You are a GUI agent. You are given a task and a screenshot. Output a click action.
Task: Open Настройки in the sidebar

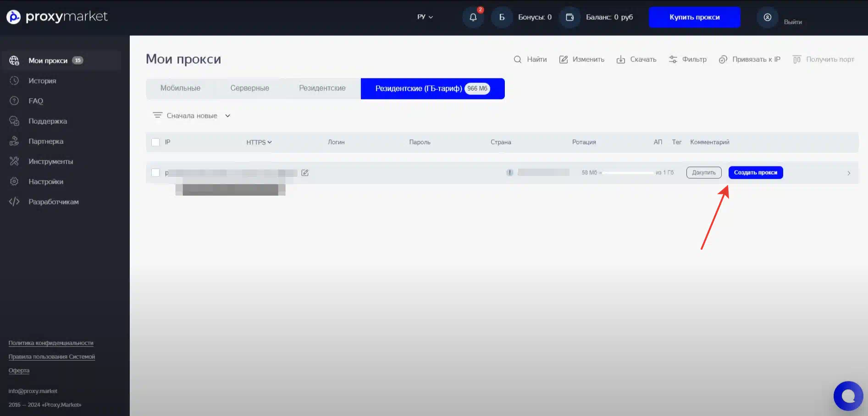point(46,181)
